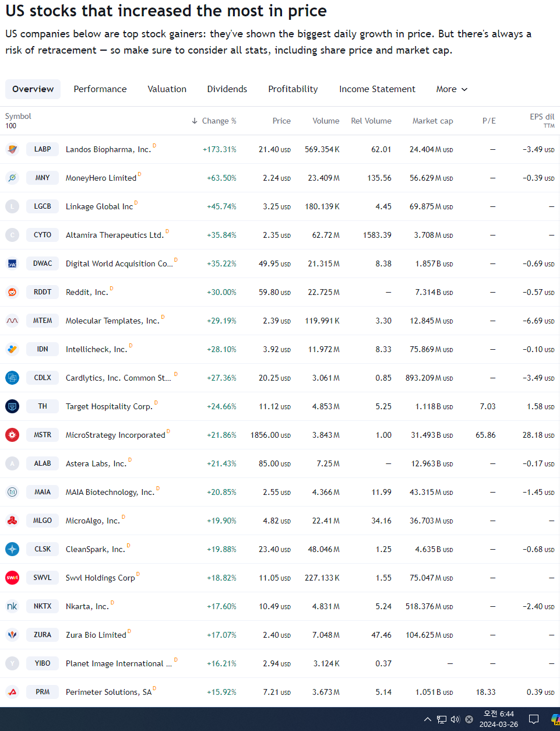Screen dimensions: 560x731
Task: Click the Altamira Therapeutics logo icon
Action: pos(12,235)
